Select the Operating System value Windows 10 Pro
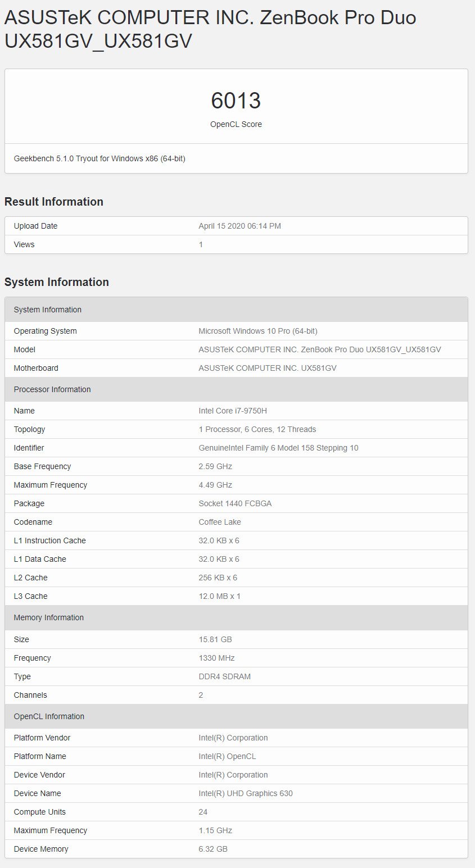 coord(258,331)
